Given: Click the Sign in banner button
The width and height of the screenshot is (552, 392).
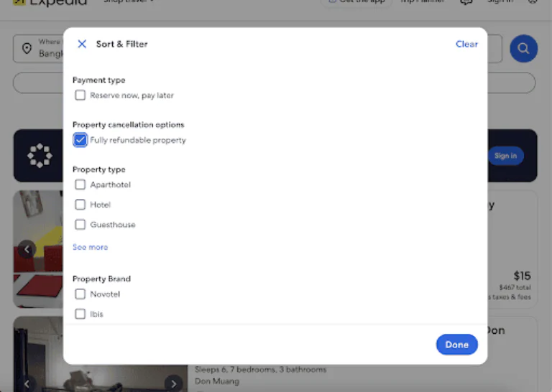Looking at the screenshot, I should (505, 156).
